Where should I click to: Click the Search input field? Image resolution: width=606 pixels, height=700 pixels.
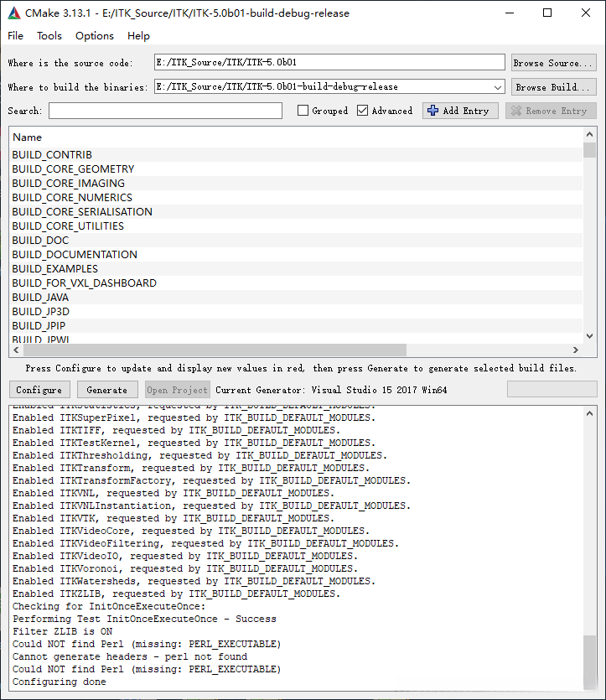click(x=165, y=111)
